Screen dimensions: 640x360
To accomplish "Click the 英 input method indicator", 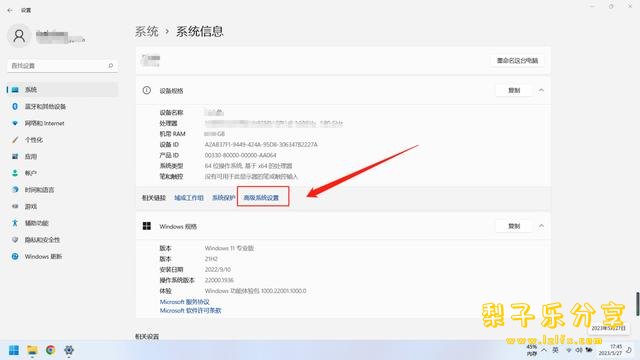I will pos(556,350).
